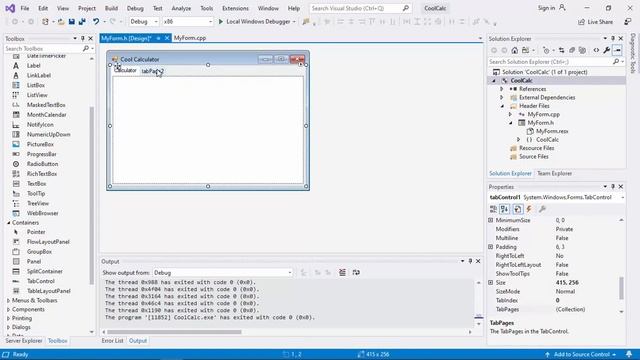Expand the Components toolbox group

pos(9,309)
